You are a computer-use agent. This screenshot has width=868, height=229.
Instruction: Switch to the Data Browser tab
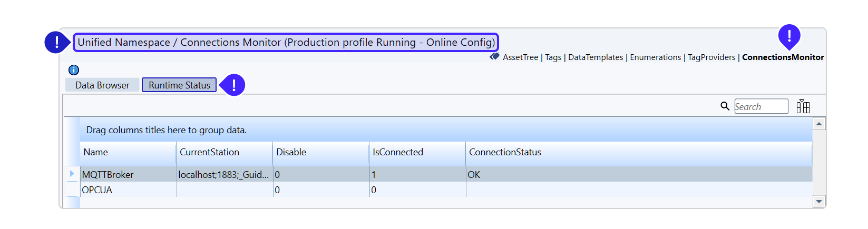[x=102, y=85]
